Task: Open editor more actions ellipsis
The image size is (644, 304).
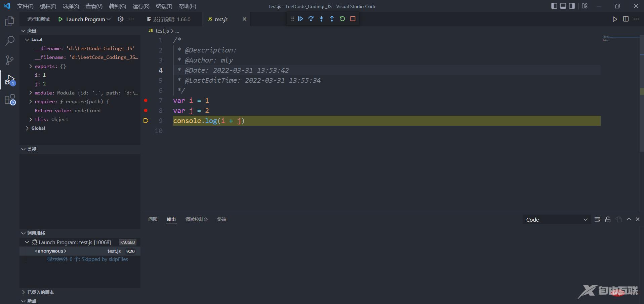Action: click(636, 19)
